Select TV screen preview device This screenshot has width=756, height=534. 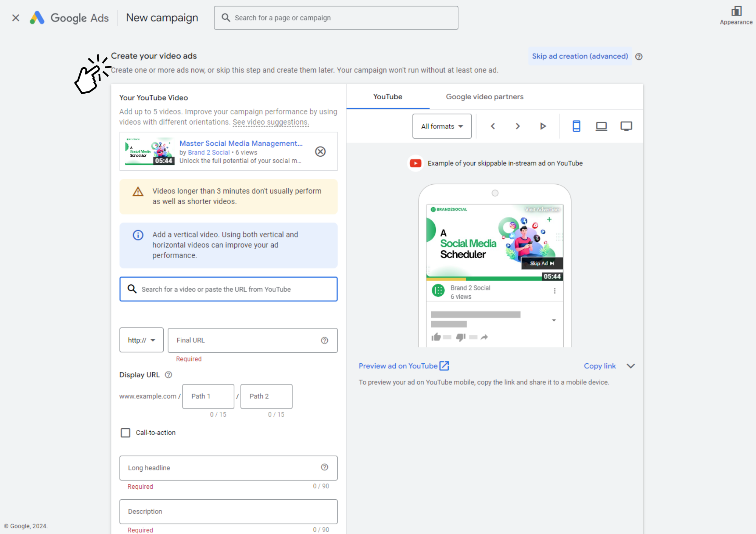tap(626, 126)
